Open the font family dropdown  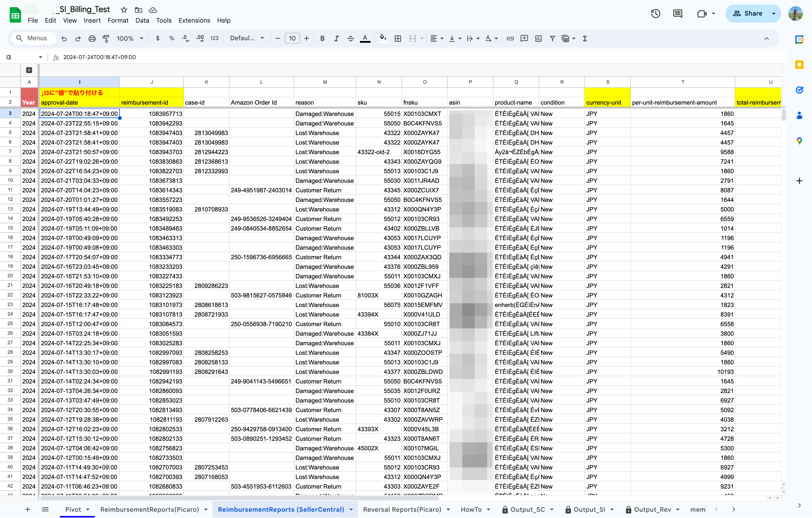click(x=247, y=38)
